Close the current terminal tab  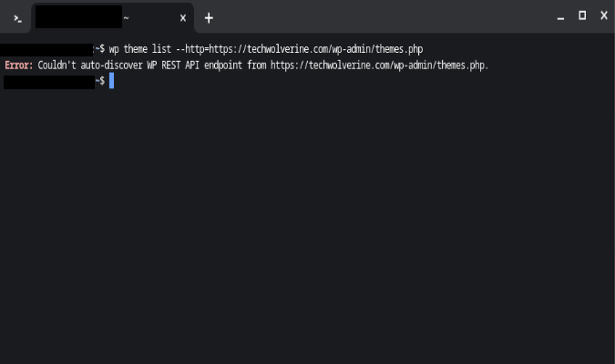point(183,18)
